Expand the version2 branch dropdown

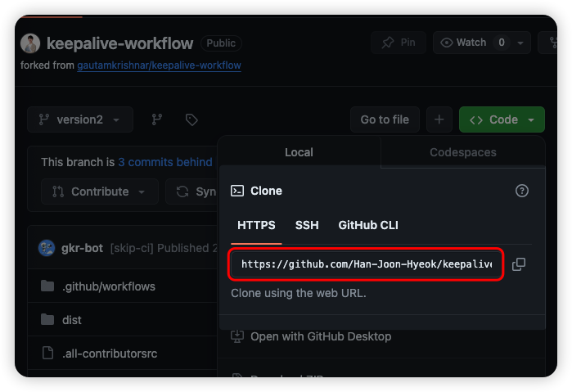(x=79, y=119)
